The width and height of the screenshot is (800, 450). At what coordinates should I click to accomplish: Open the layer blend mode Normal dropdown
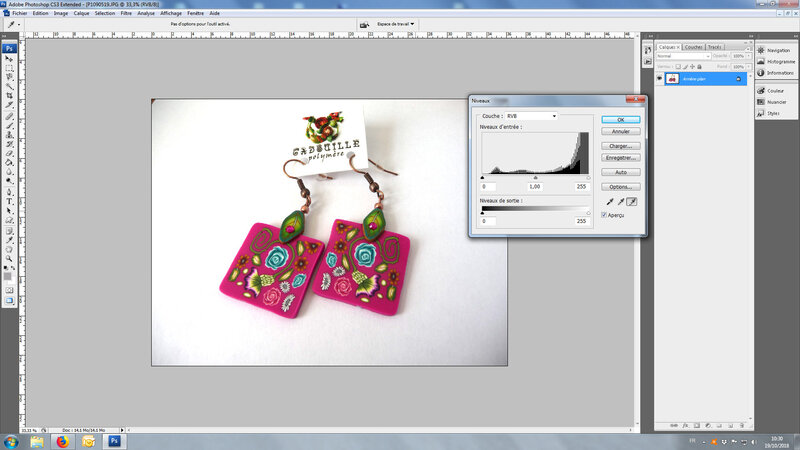pyautogui.click(x=683, y=56)
